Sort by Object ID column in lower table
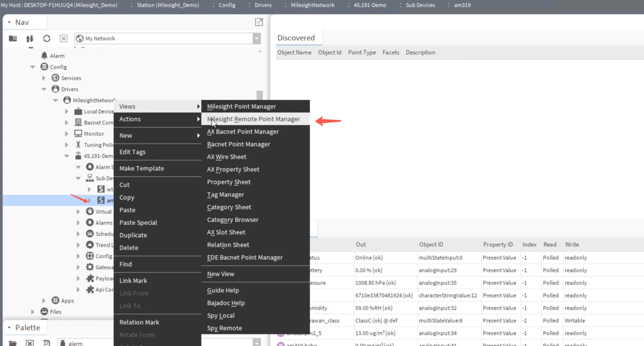The width and height of the screenshot is (644, 346). 431,245
